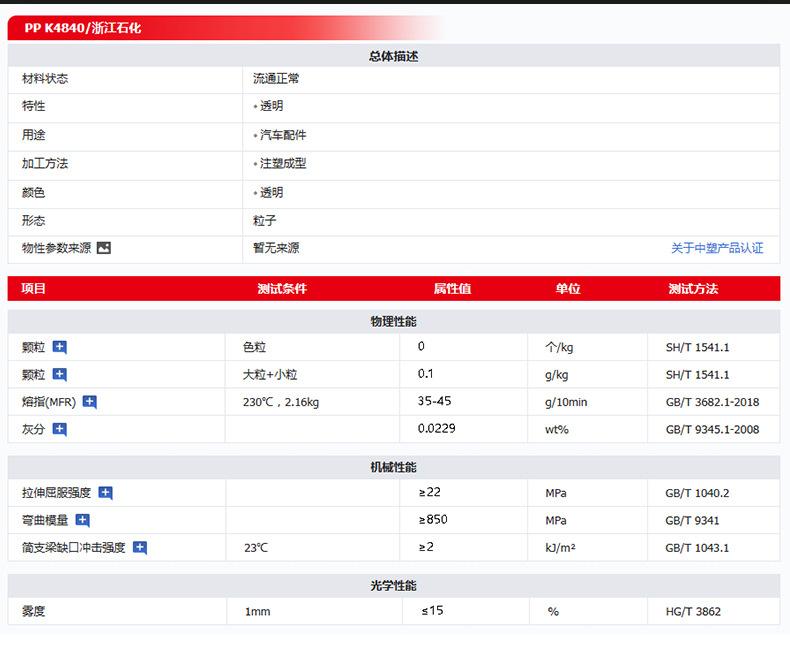Image resolution: width=790 pixels, height=652 pixels.
Task: Select the 光学性能 section header
Action: click(393, 585)
